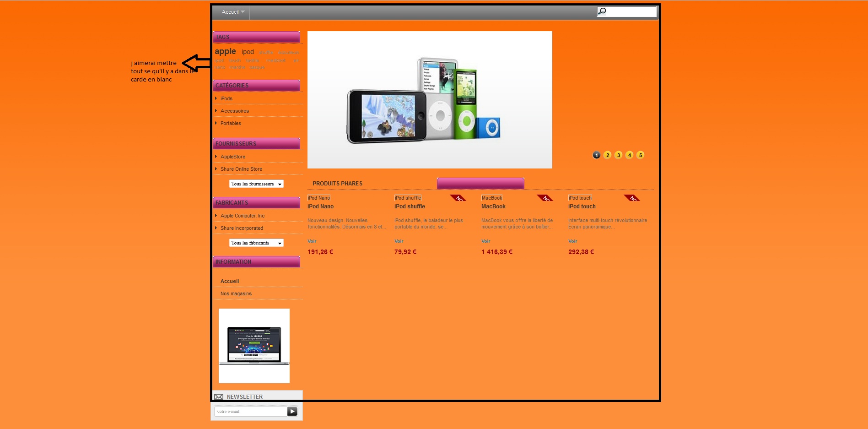Click the Newsletter block title

tap(245, 397)
